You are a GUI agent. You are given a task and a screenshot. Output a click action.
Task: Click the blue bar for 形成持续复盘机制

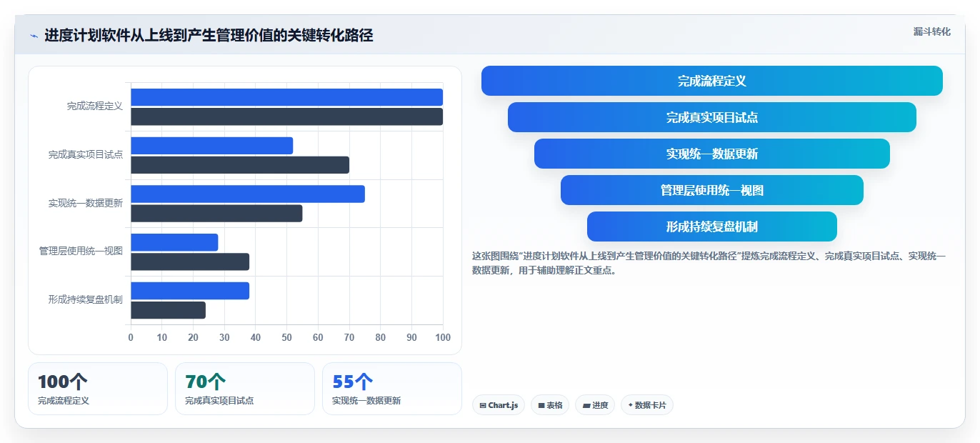190,291
